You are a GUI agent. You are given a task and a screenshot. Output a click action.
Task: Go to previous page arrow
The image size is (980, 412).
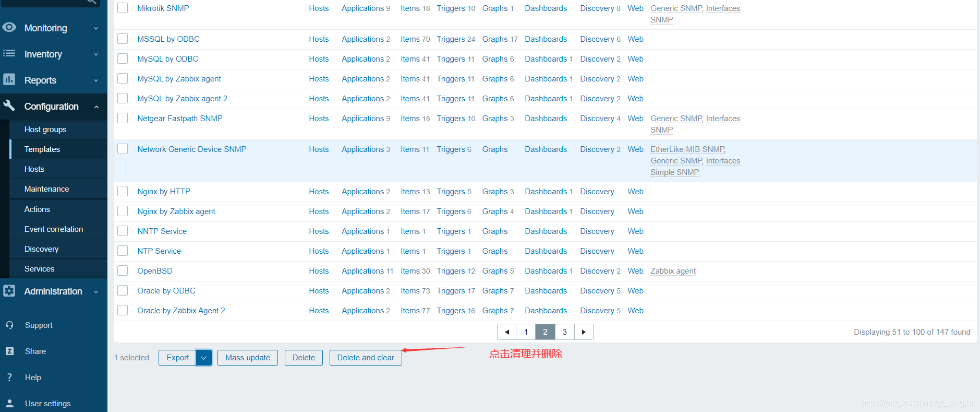[506, 332]
